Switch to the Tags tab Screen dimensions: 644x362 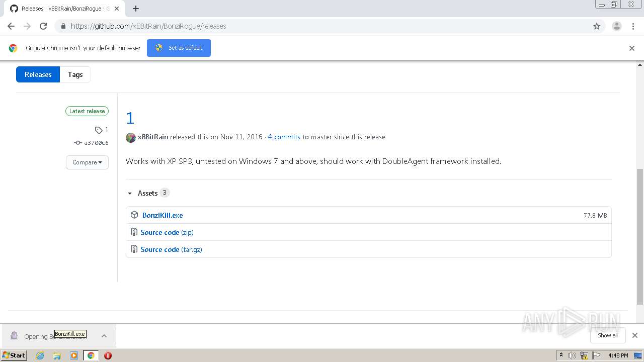[75, 74]
